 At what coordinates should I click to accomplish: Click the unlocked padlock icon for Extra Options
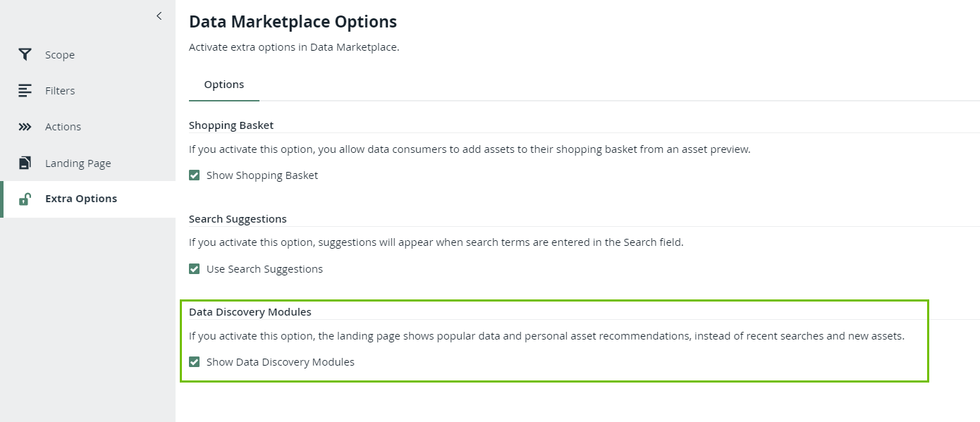25,199
